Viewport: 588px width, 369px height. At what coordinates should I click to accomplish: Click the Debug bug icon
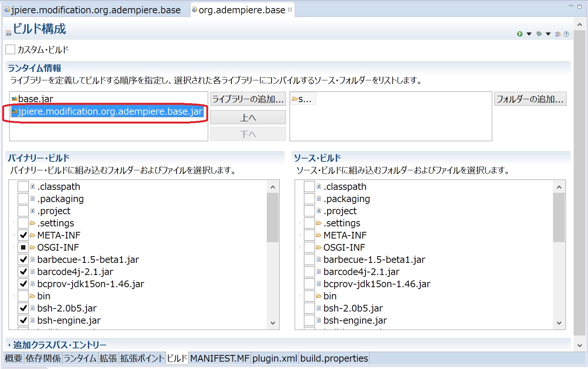coord(539,34)
